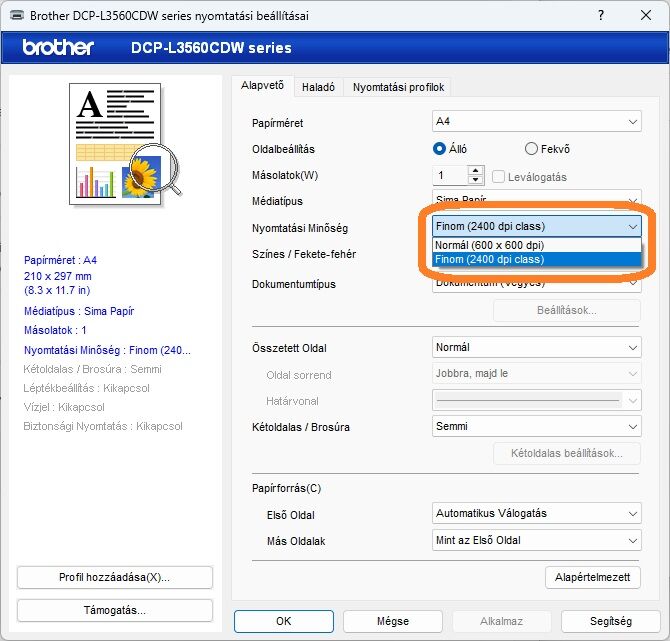Click the Segítség help button
Viewport: 670px width, 641px height.
click(611, 621)
